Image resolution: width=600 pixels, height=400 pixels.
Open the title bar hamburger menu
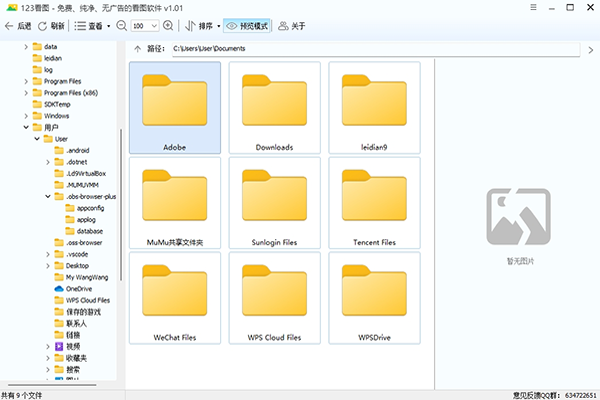coord(533,7)
